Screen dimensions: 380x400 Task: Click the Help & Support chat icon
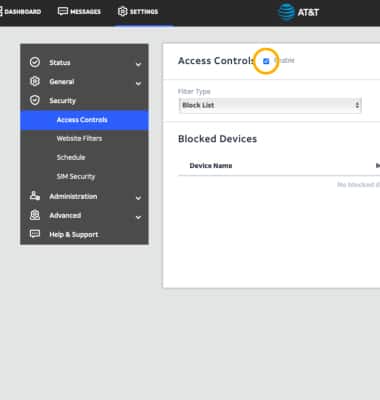[x=35, y=234]
